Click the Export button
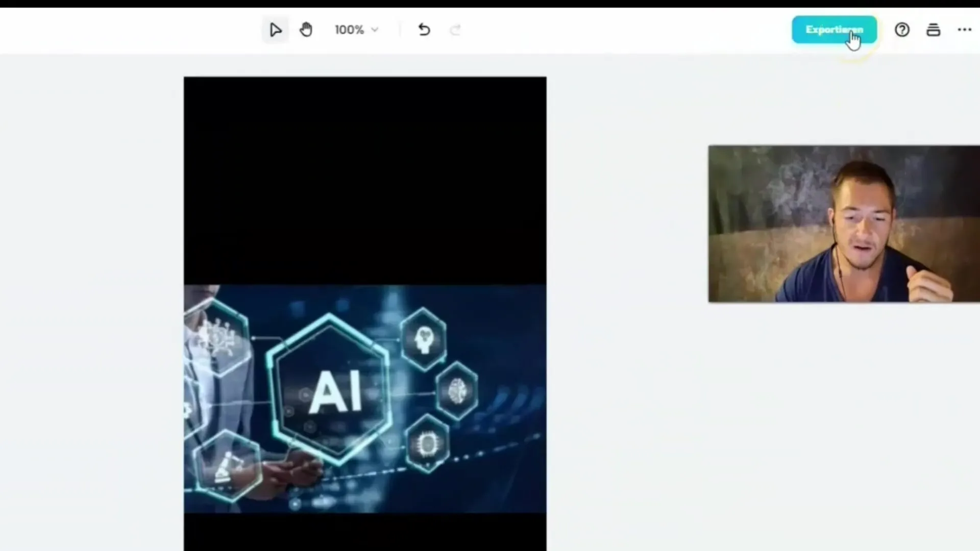This screenshot has height=551, width=980. [834, 30]
